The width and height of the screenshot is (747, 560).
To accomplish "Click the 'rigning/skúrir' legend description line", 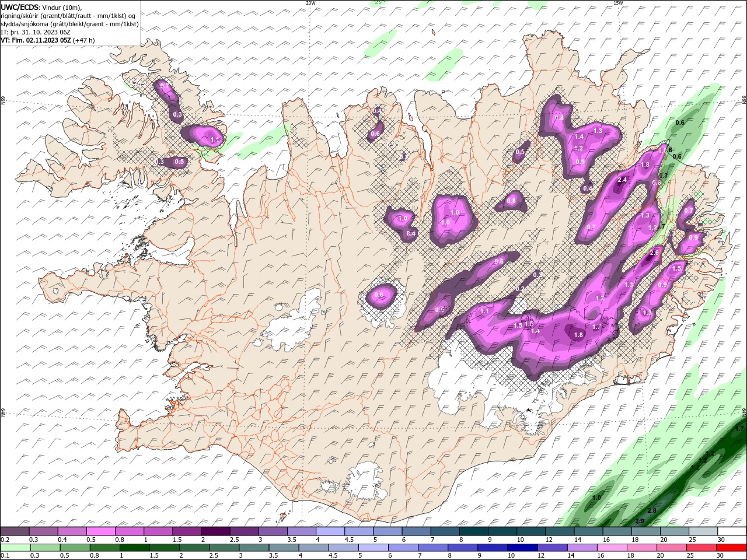I will click(x=68, y=16).
